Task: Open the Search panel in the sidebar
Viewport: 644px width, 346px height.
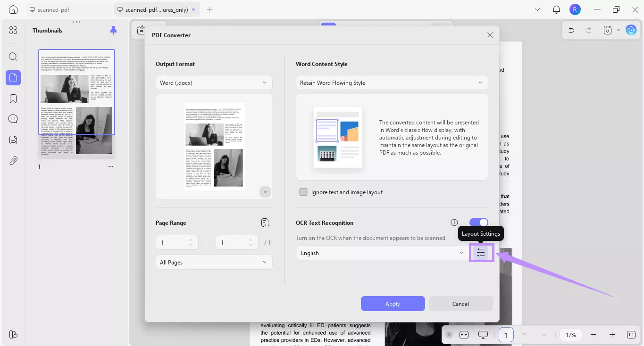Action: tap(13, 57)
